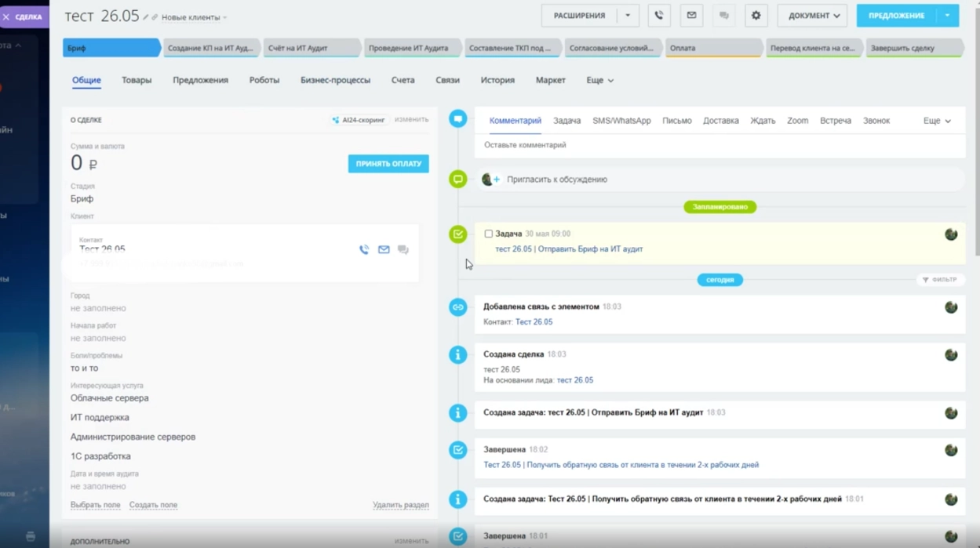Screen dimensions: 980x548
Task: Expand the Еще menu in the tabs row
Action: (x=599, y=80)
